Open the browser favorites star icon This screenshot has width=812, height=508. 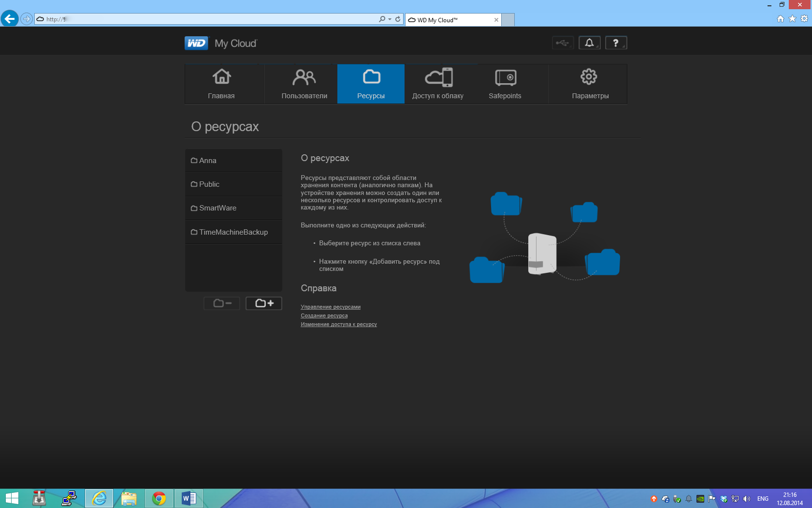pos(792,19)
